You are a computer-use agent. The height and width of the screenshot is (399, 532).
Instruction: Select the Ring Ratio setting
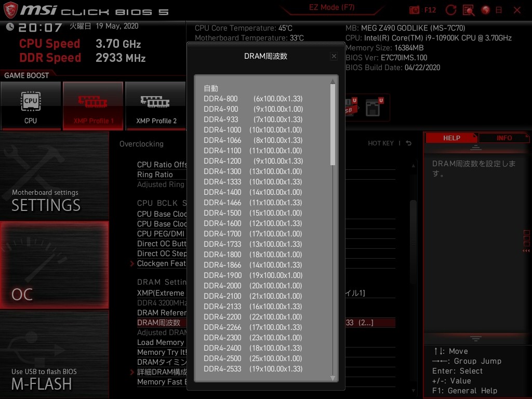tap(155, 175)
